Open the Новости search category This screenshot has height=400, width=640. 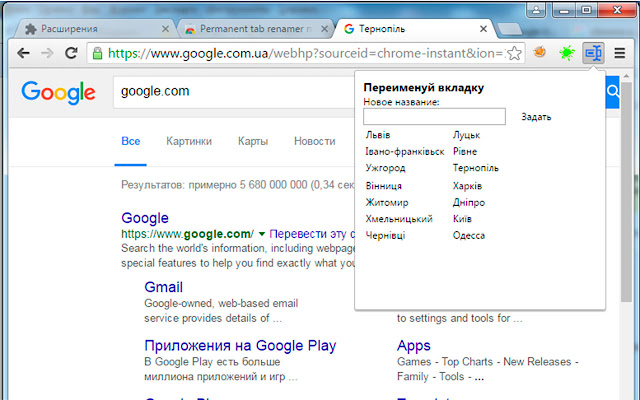tap(314, 141)
